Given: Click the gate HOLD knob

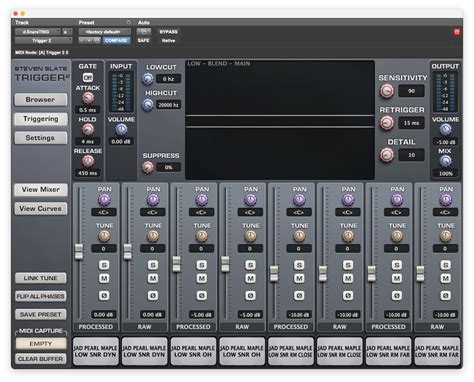Looking at the screenshot, I should click(88, 129).
